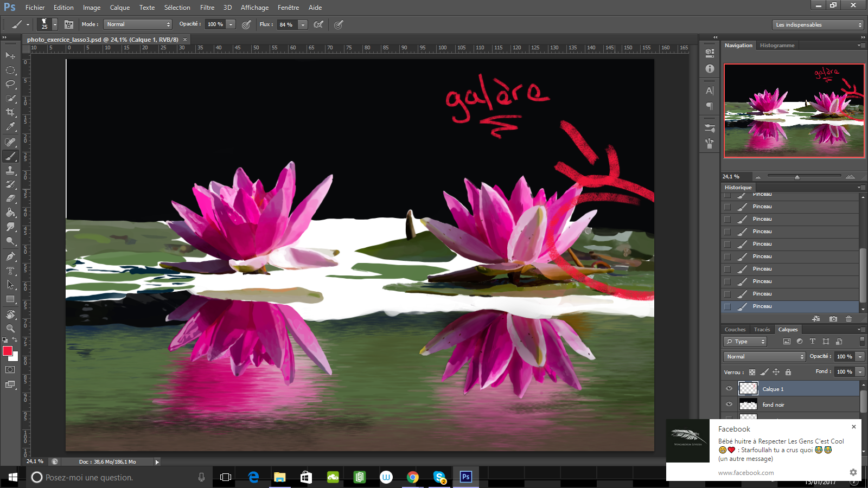868x488 pixels.
Task: Switch to the Histogramme tab
Action: click(x=777, y=46)
